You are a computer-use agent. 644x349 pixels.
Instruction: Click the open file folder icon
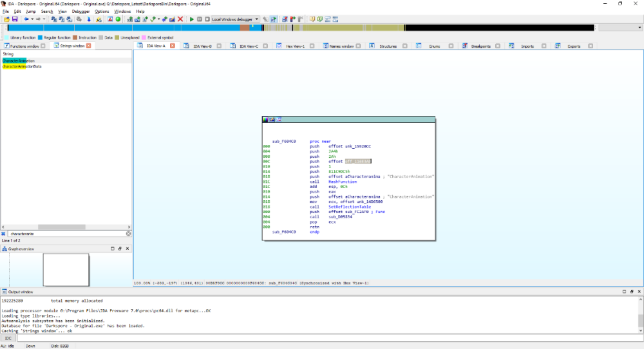pyautogui.click(x=6, y=19)
